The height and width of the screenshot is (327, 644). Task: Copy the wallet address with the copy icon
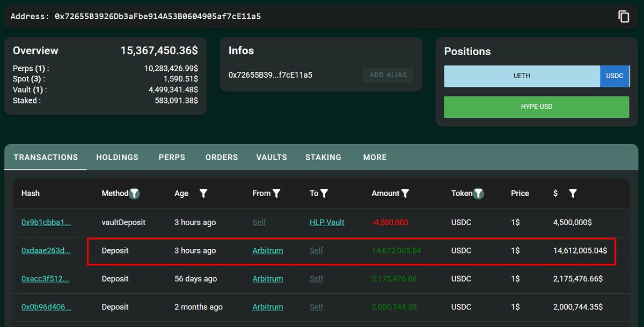coord(624,17)
